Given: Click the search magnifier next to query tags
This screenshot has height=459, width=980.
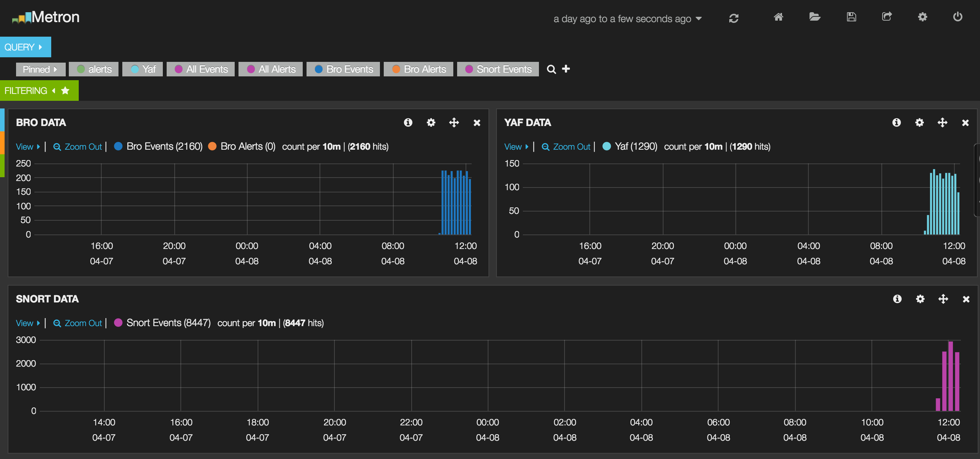Looking at the screenshot, I should tap(552, 69).
